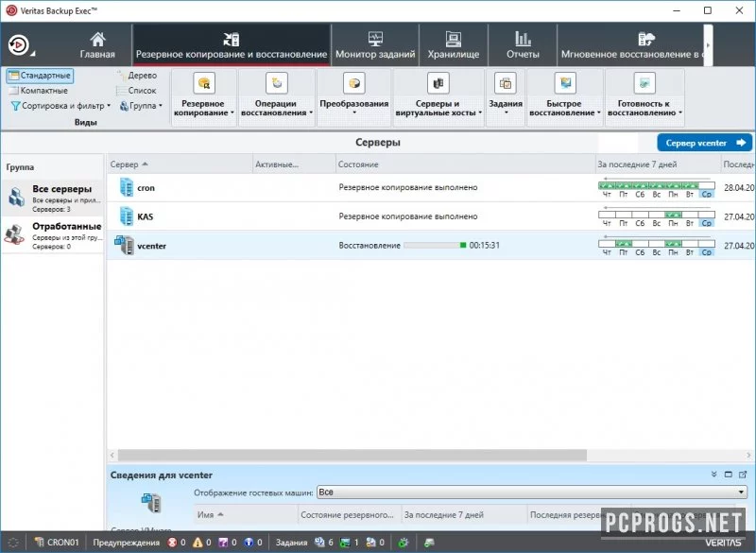Open the Главная tab
This screenshot has width=756, height=553.
pyautogui.click(x=97, y=45)
